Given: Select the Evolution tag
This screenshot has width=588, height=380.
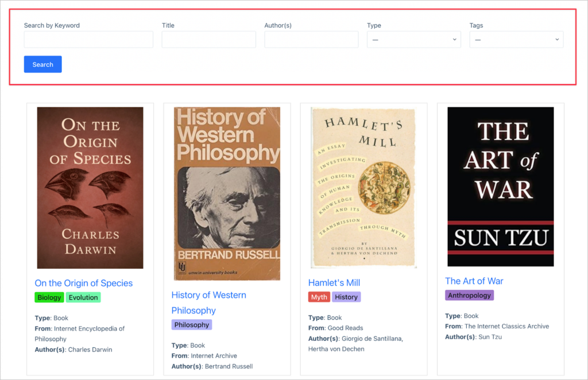Looking at the screenshot, I should pos(83,297).
